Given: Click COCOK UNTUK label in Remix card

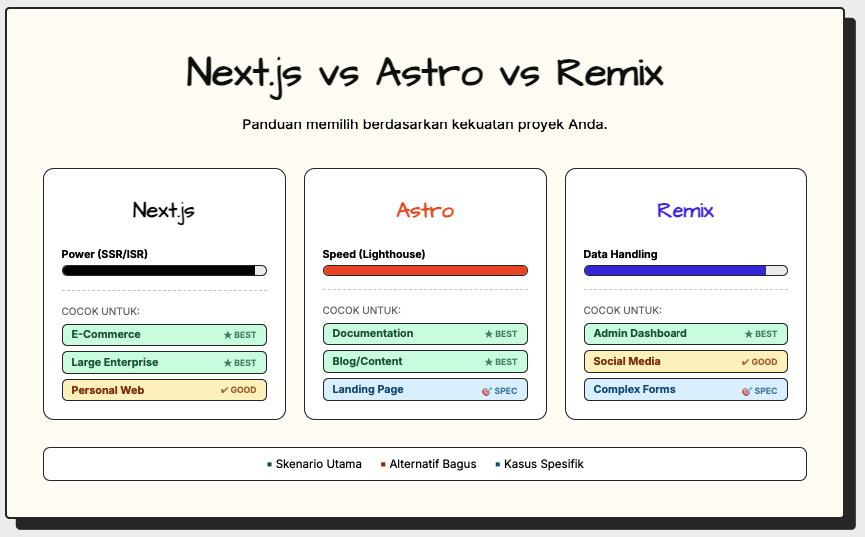Looking at the screenshot, I should tap(622, 310).
